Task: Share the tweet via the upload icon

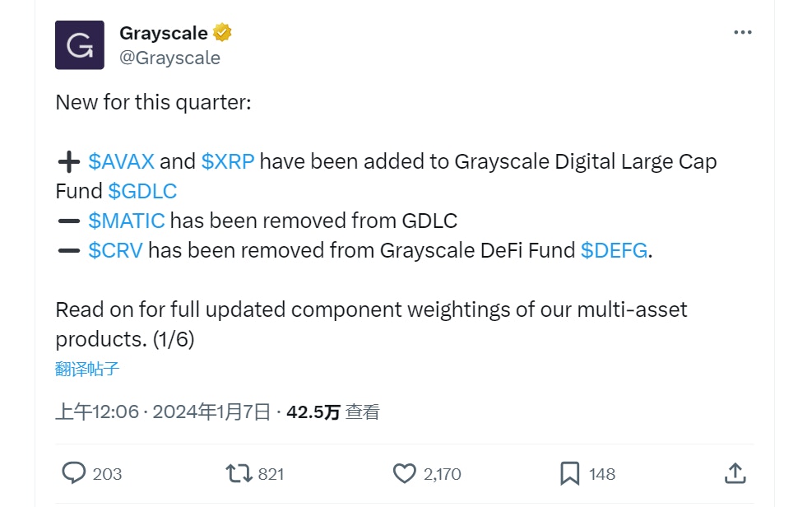Action: 736,473
